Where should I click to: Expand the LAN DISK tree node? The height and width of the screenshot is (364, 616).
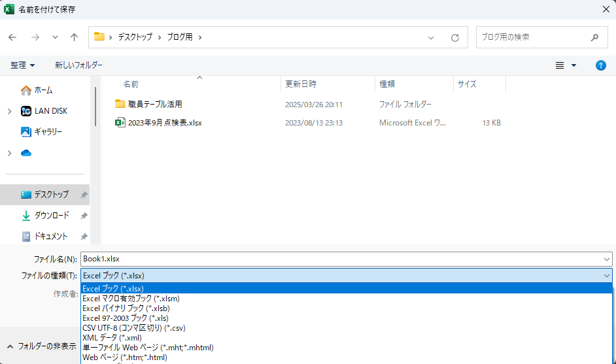(9, 112)
